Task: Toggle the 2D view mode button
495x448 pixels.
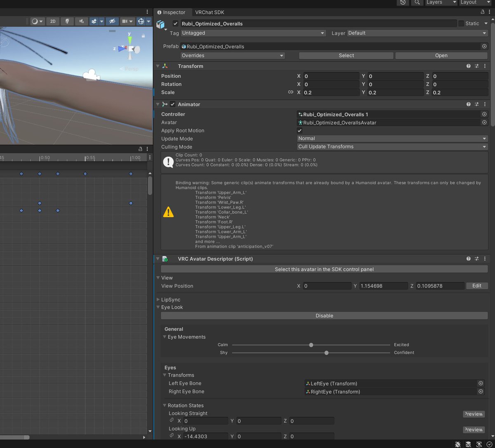Action: click(53, 21)
